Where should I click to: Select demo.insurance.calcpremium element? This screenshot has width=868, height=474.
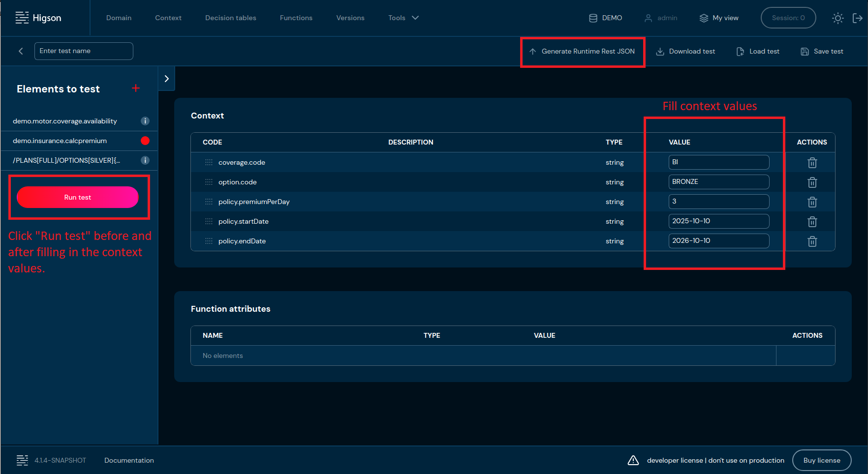click(60, 141)
